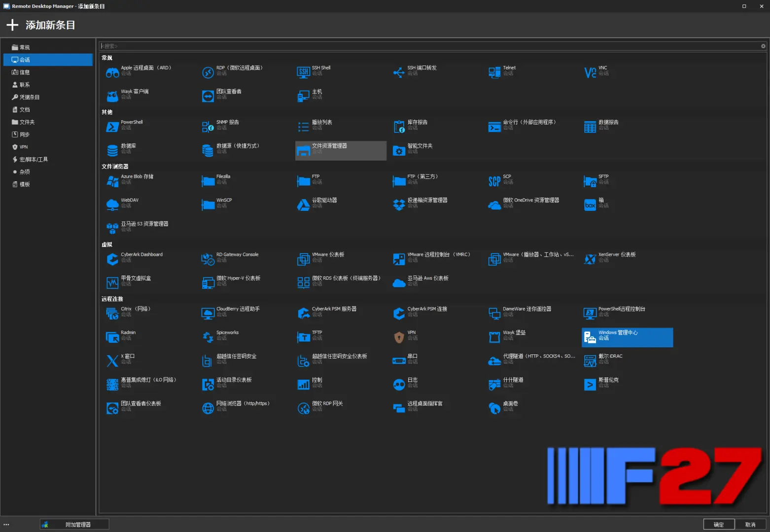Choose the RDP (微软远程桌面) entry icon
770x532 pixels.
click(x=208, y=73)
